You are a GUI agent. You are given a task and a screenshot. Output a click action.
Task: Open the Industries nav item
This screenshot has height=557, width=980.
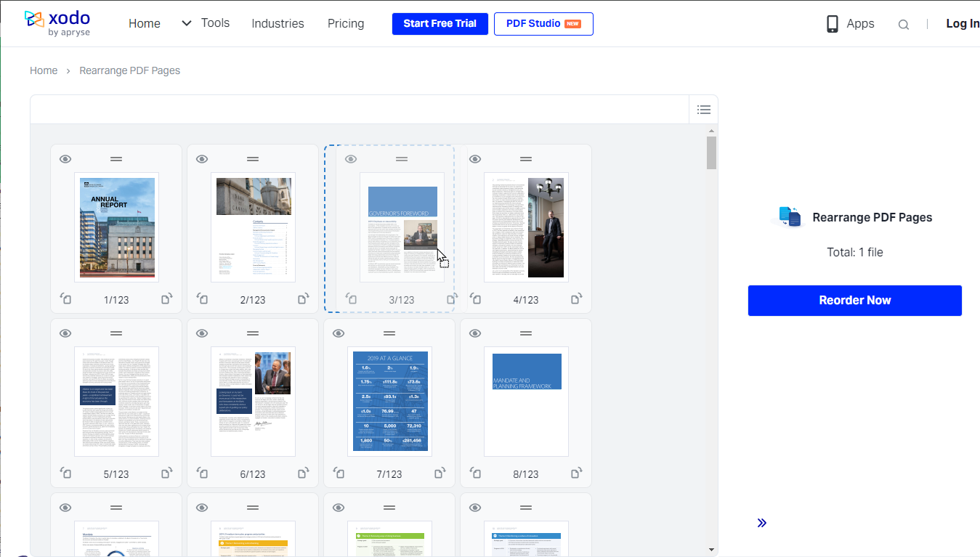[278, 23]
